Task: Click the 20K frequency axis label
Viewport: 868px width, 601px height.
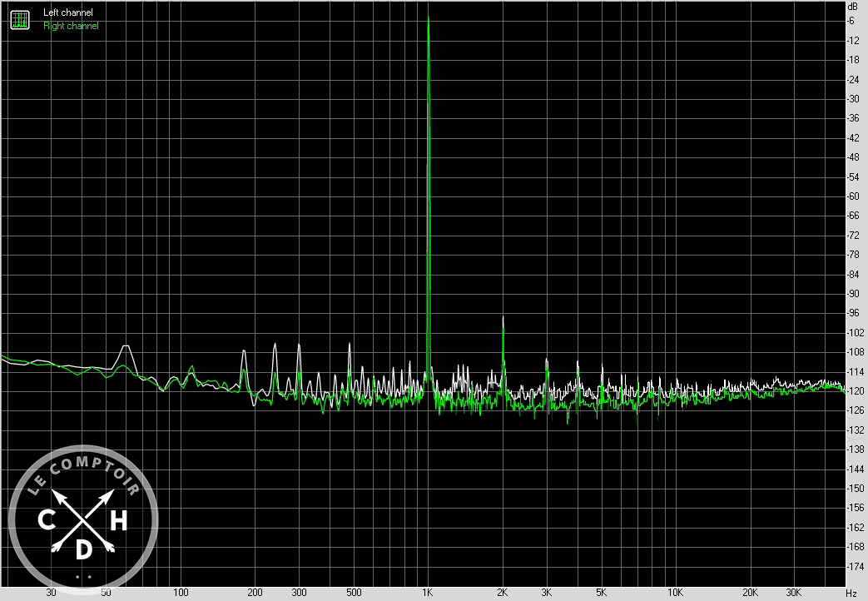Action: point(750,593)
